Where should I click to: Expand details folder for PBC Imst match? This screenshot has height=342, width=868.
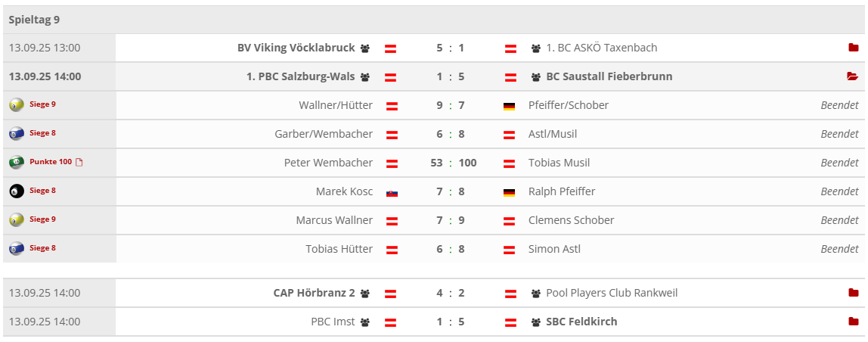[x=853, y=322]
